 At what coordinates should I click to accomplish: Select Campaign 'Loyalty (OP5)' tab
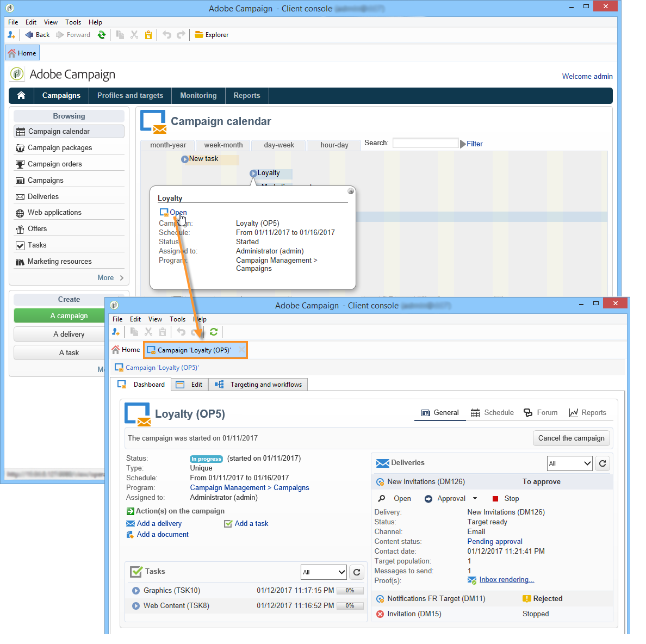195,350
